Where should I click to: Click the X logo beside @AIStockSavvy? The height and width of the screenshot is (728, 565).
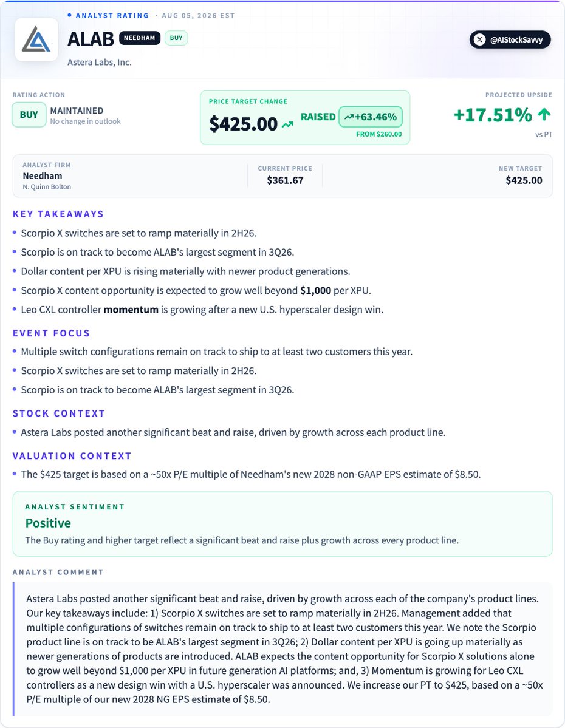click(479, 39)
